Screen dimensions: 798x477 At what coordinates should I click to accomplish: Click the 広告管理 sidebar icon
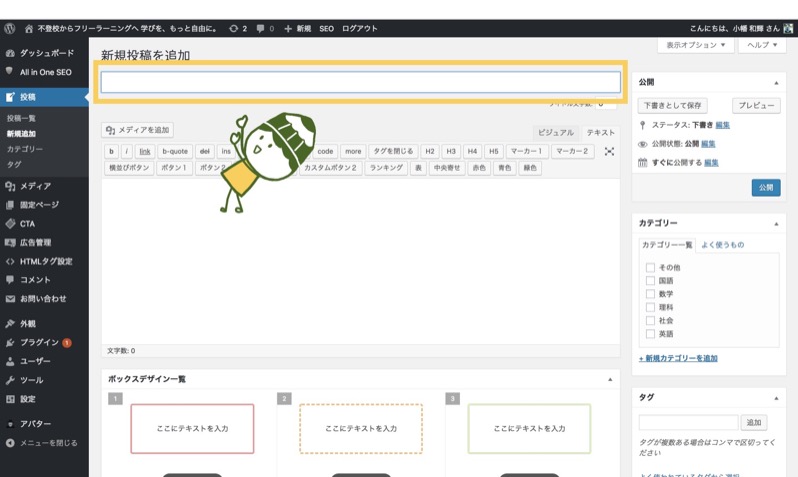(x=10, y=242)
